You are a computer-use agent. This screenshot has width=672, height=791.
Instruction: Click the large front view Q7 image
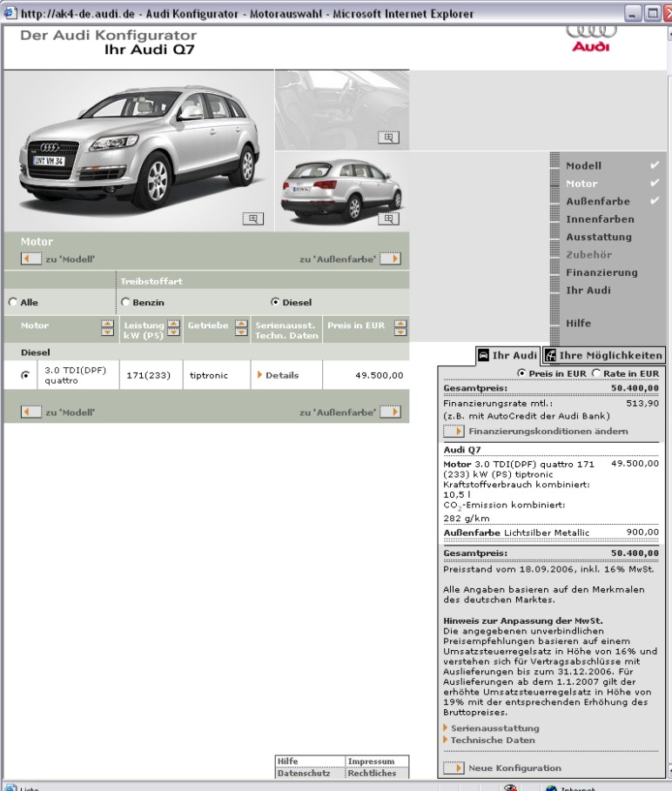138,151
